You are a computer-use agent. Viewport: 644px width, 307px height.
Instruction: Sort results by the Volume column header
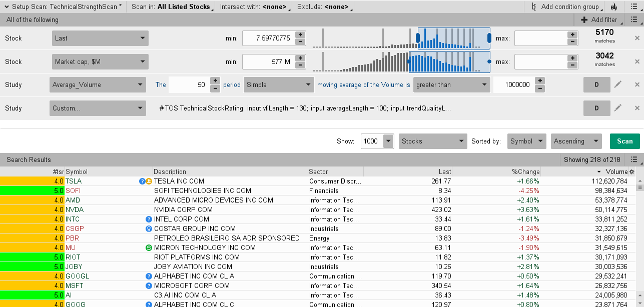coord(584,171)
